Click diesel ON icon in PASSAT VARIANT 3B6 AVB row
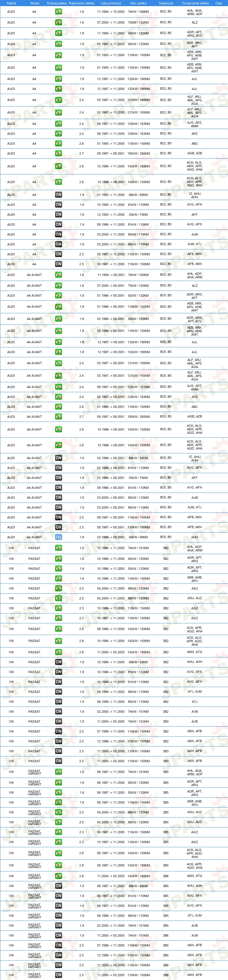 click(x=58, y=935)
